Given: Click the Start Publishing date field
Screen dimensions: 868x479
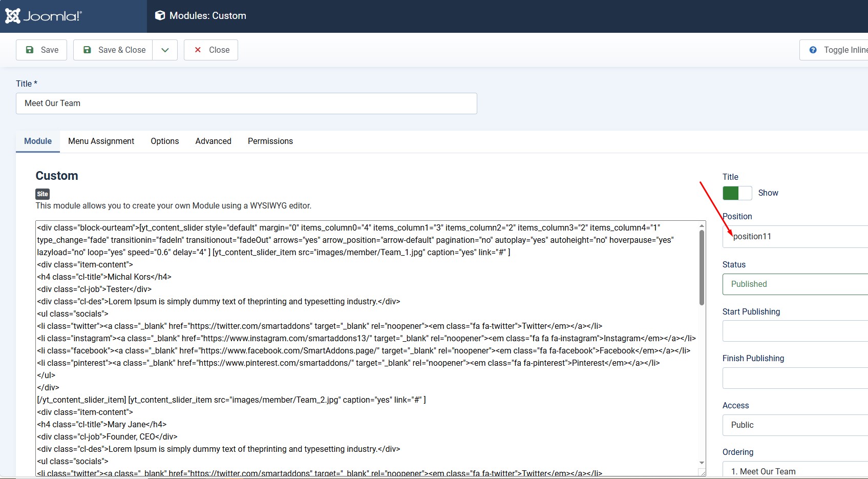Looking at the screenshot, I should coord(795,331).
